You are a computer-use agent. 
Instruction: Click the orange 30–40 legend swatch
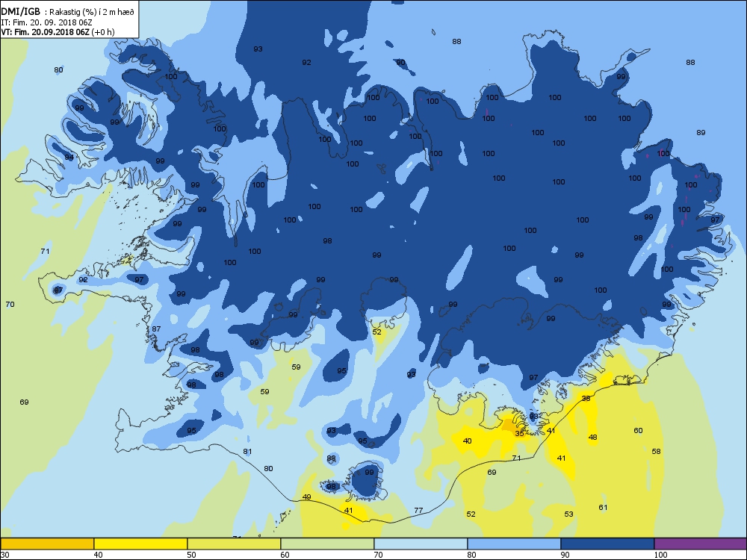point(46,544)
